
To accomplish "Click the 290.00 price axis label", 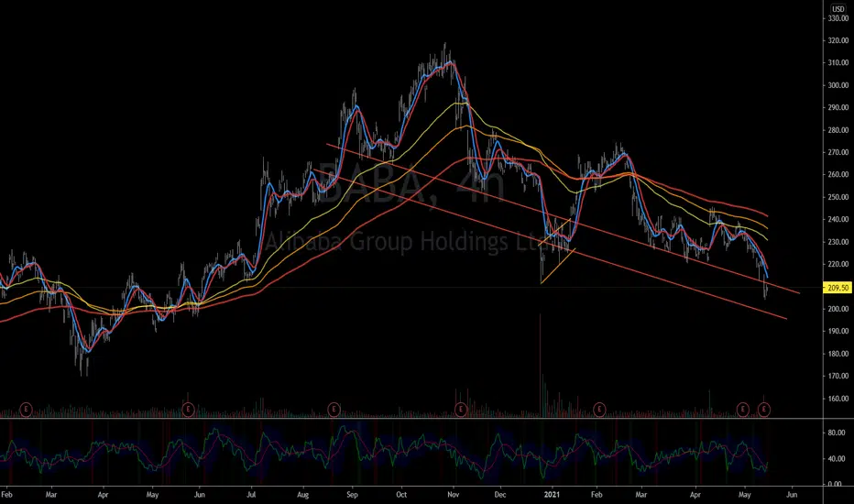I will [838, 108].
